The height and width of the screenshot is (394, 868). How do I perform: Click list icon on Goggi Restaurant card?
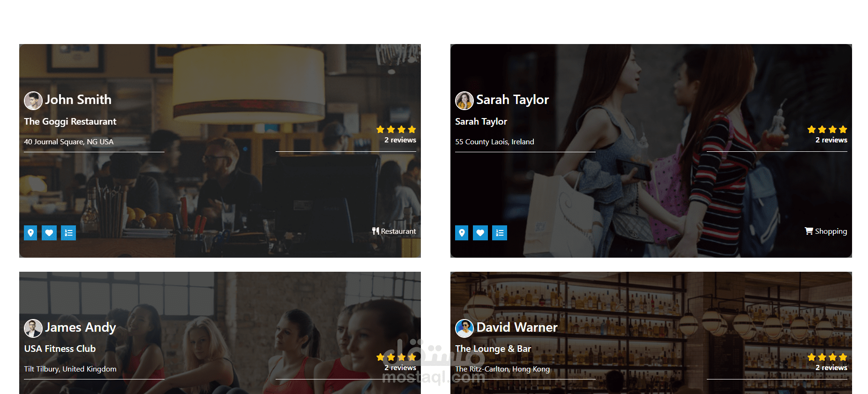click(x=68, y=233)
